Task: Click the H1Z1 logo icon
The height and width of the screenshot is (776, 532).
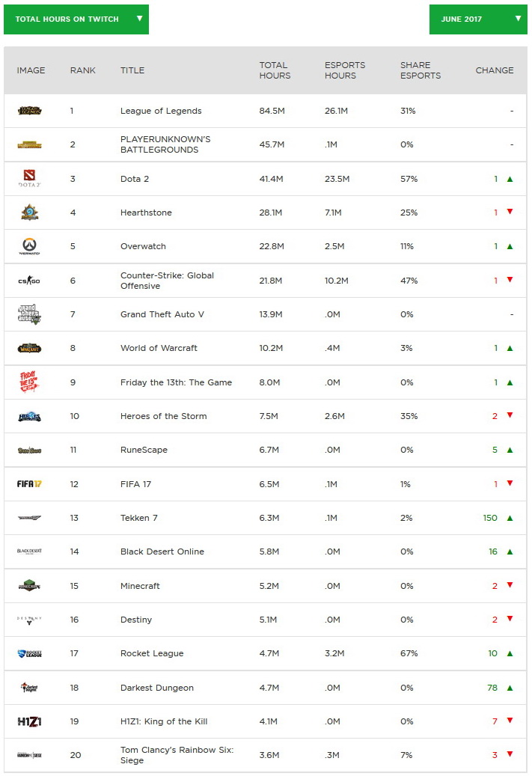Action: (x=30, y=721)
